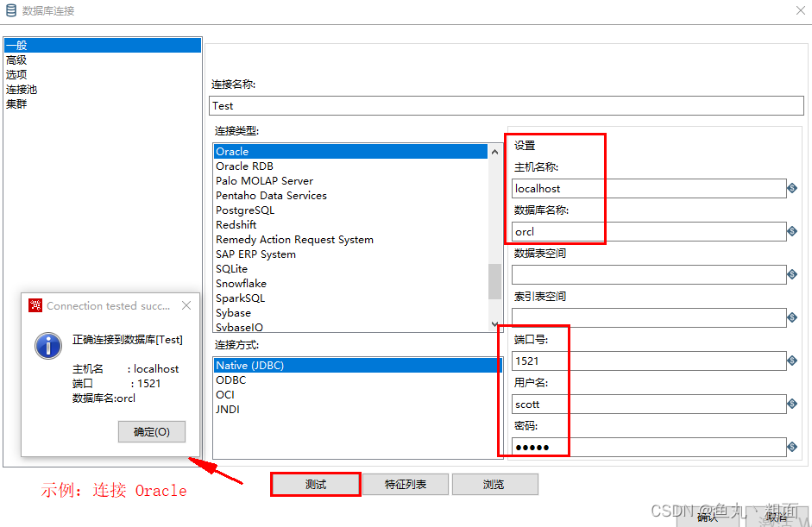The height and width of the screenshot is (527, 812).
Task: Select JNDI access method
Action: coord(357,410)
